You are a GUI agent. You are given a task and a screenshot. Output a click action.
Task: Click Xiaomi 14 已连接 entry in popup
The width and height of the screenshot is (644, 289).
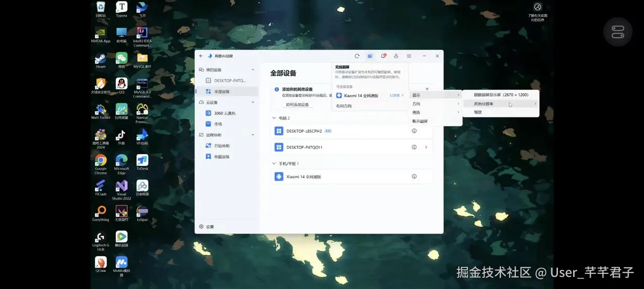click(370, 95)
